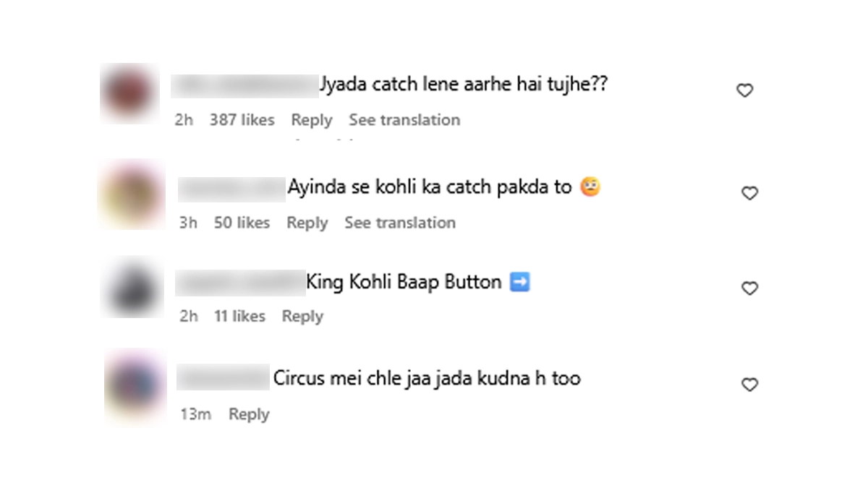View the 11 likes list
This screenshot has height=488, width=868.
[x=239, y=316]
